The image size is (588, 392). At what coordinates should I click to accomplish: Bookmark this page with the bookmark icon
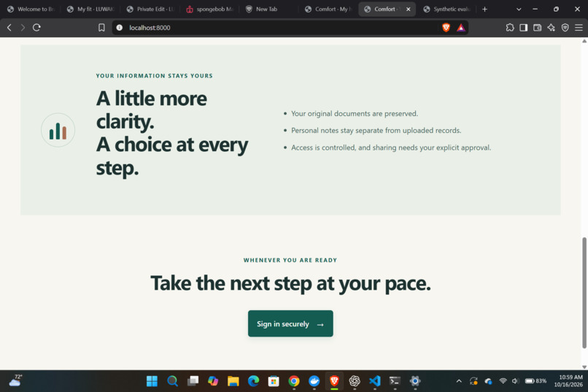pyautogui.click(x=101, y=28)
